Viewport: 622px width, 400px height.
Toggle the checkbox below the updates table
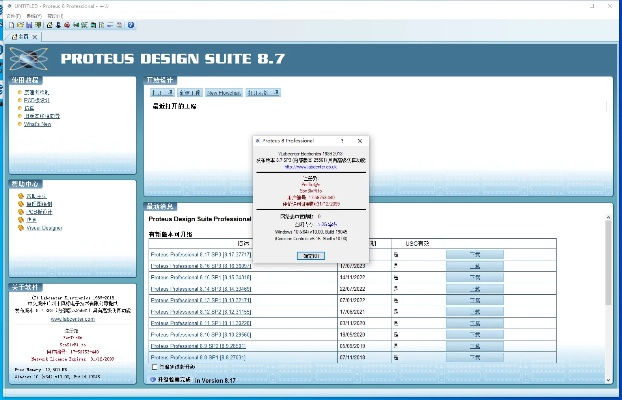pyautogui.click(x=153, y=367)
